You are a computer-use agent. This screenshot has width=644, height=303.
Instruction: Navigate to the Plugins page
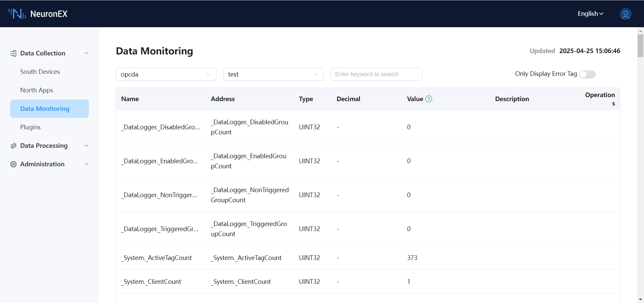30,127
